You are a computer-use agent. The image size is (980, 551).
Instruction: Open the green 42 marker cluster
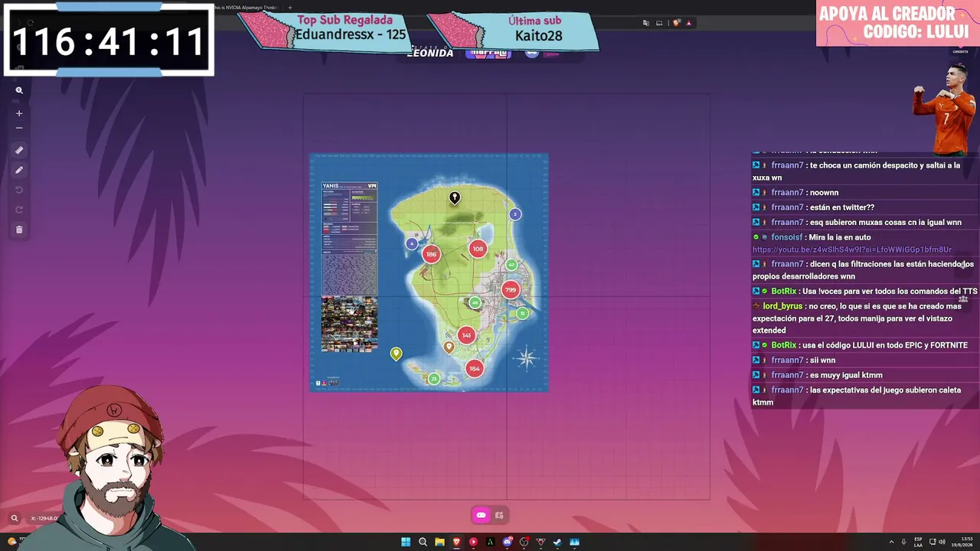tap(511, 266)
